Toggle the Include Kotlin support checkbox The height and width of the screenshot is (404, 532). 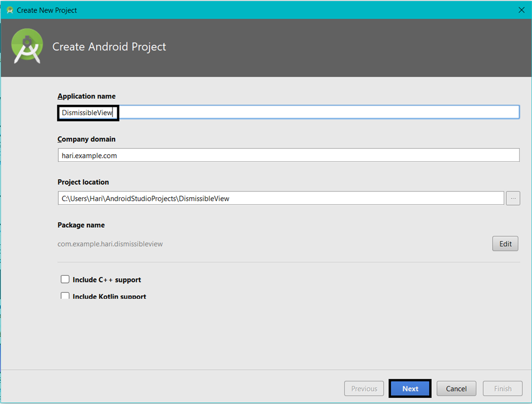[x=65, y=295]
